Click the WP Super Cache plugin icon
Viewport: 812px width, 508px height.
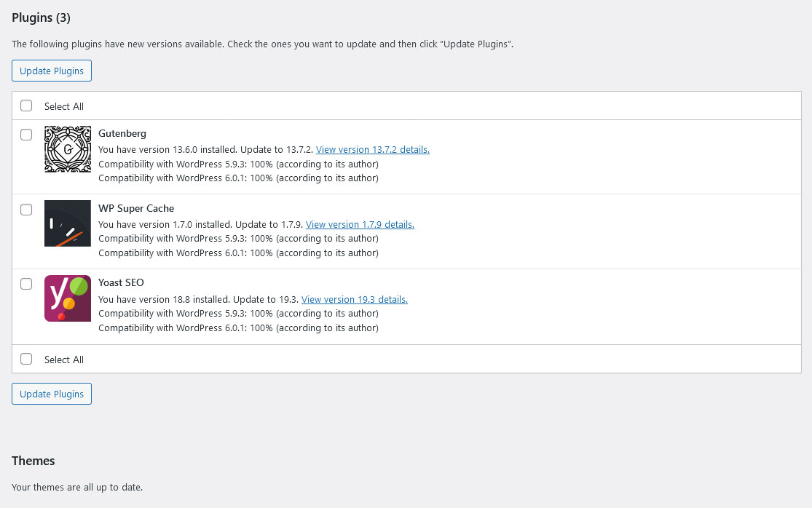pos(67,223)
